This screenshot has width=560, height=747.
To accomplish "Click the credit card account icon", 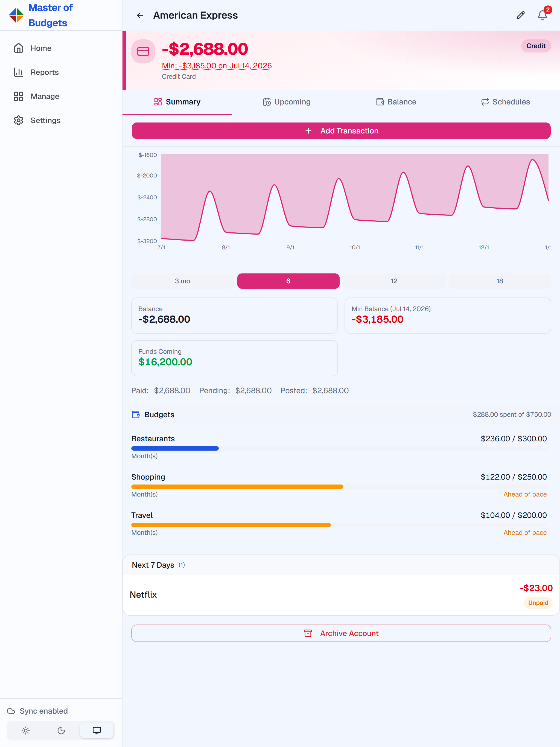I will coord(143,51).
